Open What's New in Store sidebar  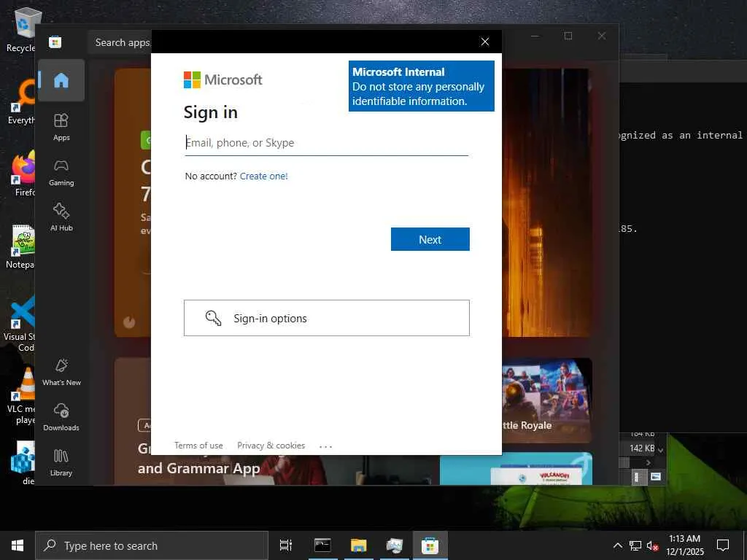[61, 372]
